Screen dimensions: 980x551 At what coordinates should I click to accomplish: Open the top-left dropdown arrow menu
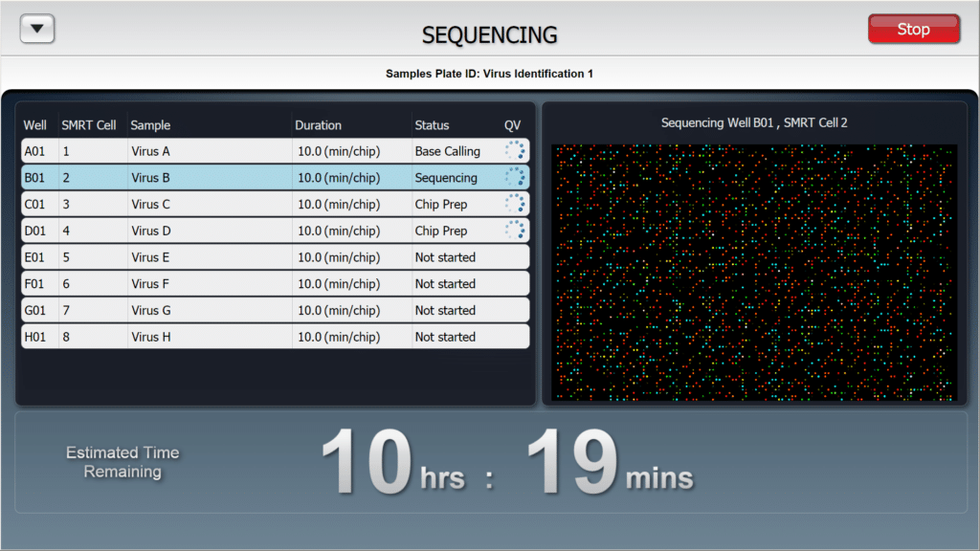click(x=37, y=29)
